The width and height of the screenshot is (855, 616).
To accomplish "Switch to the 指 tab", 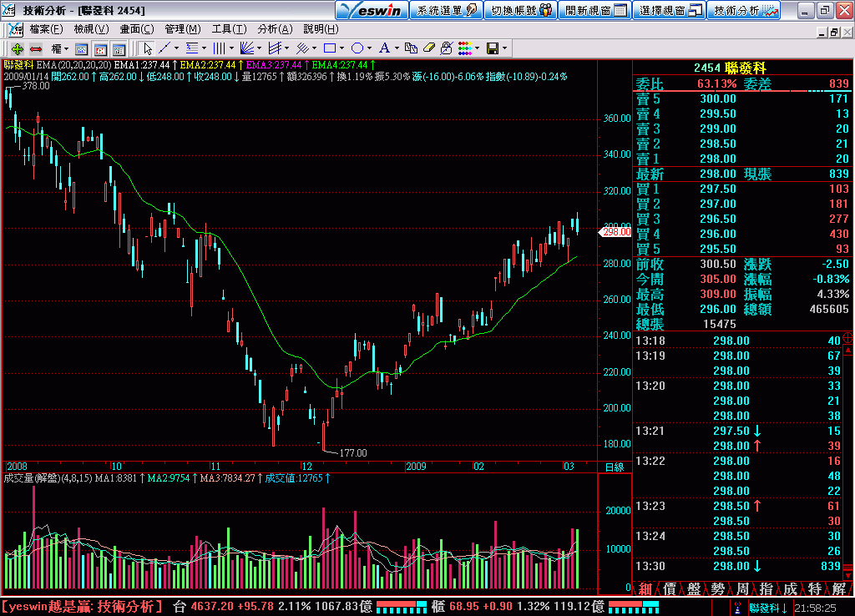I will (766, 588).
